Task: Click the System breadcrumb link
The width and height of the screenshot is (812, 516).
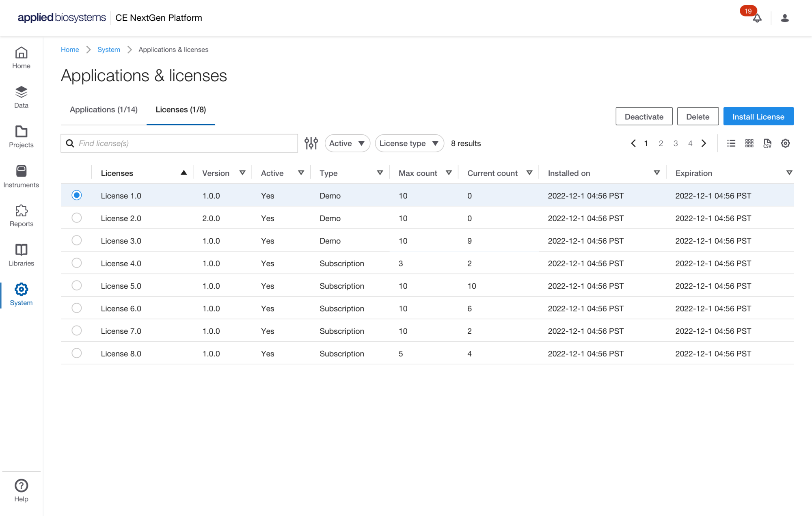Action: 108,50
